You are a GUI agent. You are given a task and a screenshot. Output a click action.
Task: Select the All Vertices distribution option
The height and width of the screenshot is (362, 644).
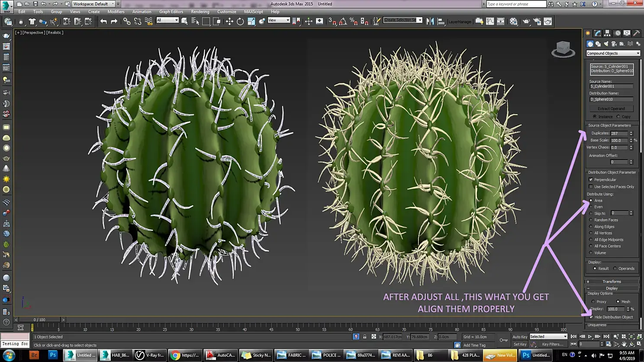point(591,233)
